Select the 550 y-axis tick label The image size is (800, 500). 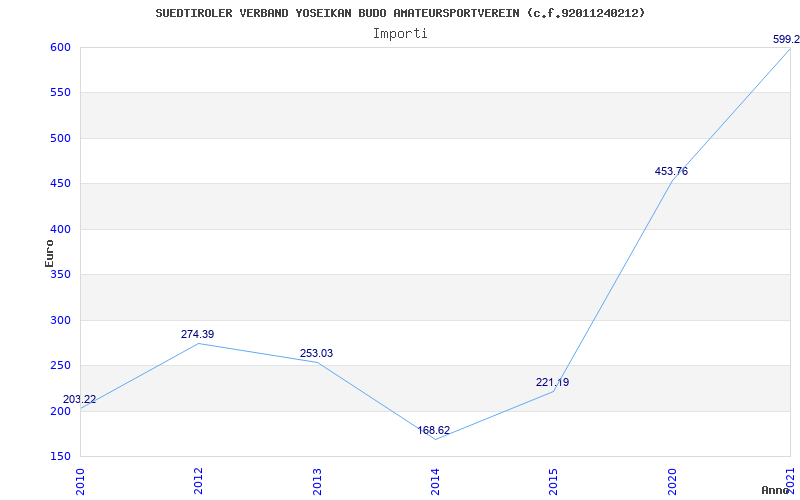click(x=60, y=93)
